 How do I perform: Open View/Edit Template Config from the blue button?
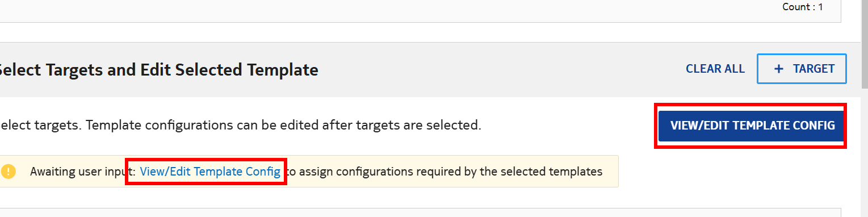tap(752, 126)
